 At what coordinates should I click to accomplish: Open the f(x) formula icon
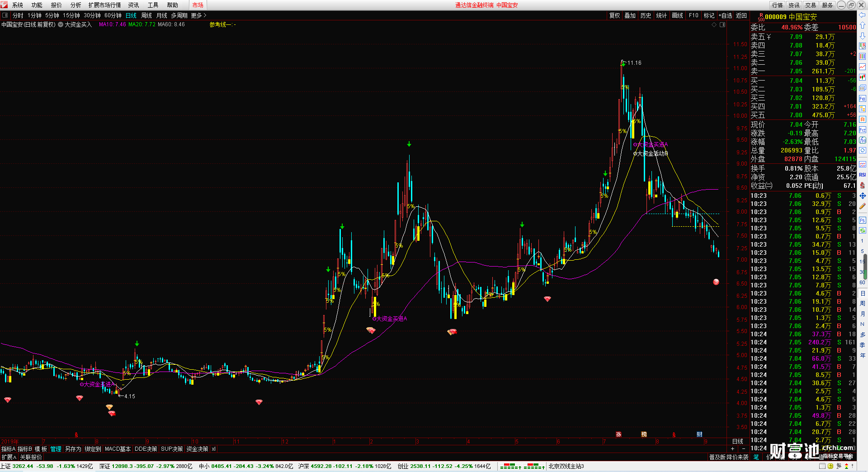[863, 140]
